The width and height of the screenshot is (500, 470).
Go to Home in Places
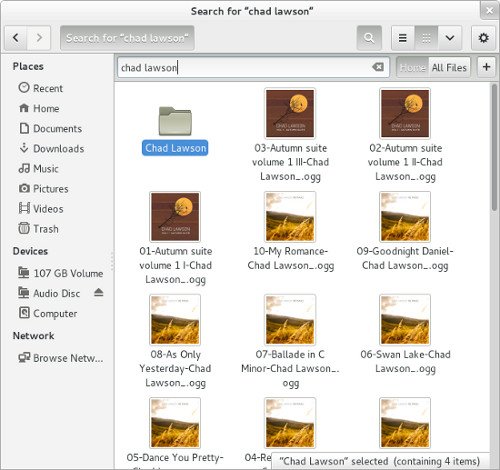(x=57, y=108)
